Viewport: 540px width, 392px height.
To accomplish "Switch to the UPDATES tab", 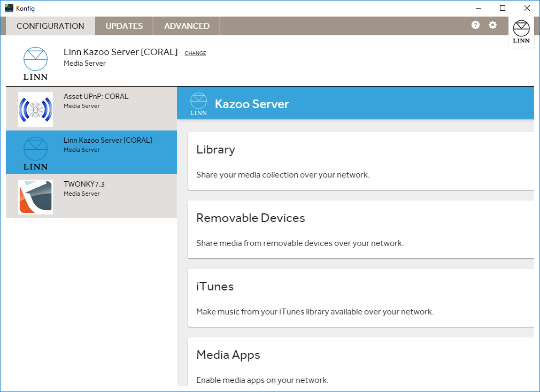I will [x=124, y=26].
